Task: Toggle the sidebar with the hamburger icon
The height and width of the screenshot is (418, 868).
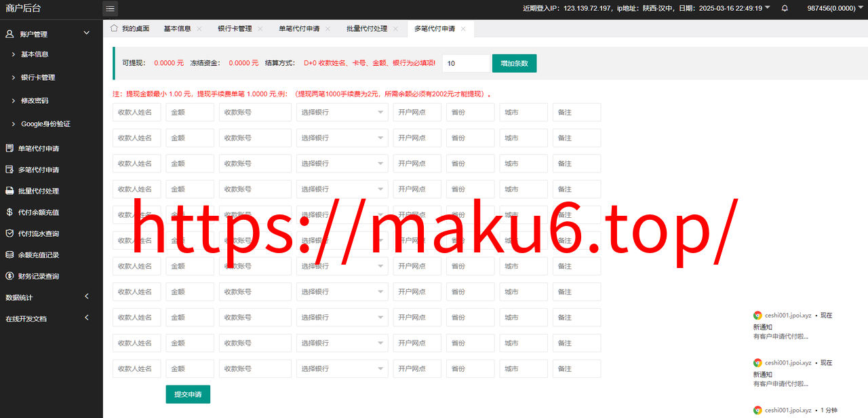Action: (x=111, y=8)
